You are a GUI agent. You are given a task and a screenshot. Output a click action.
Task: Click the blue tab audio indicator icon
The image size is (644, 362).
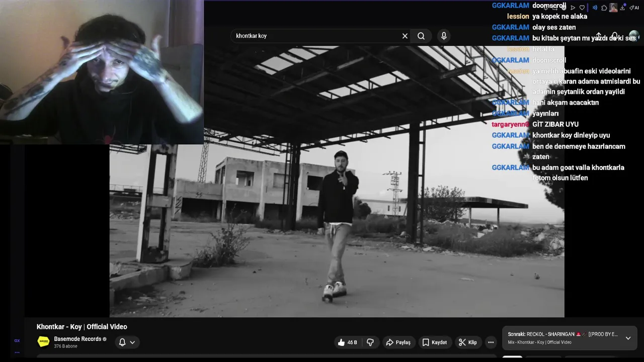[595, 8]
